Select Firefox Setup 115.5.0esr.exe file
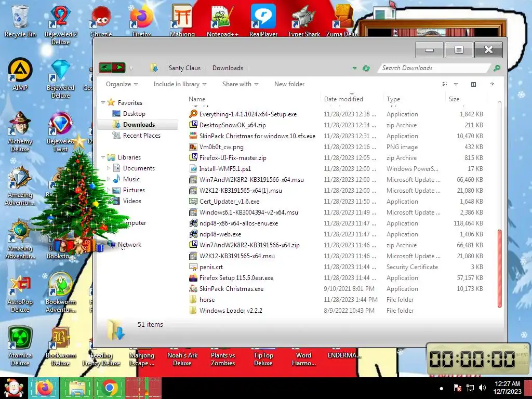 [236, 277]
